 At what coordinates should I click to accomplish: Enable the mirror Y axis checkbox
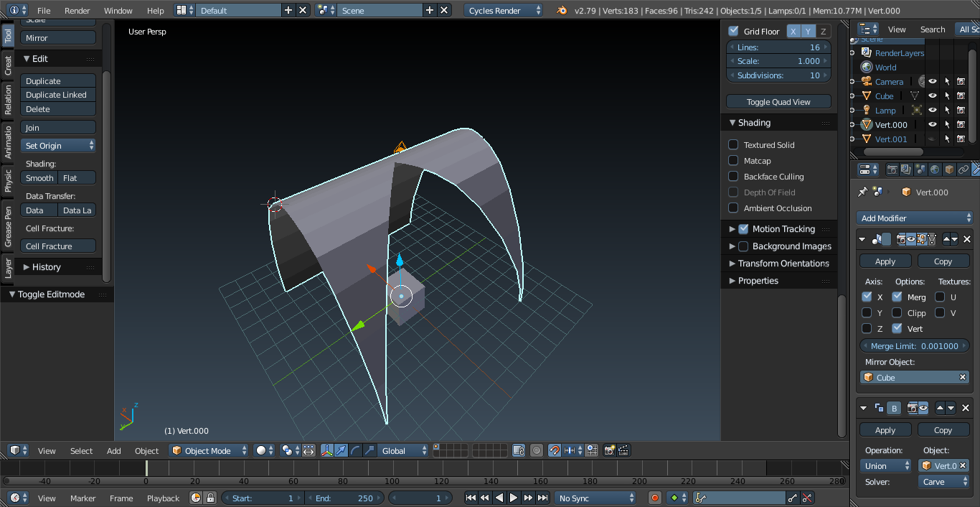867,313
